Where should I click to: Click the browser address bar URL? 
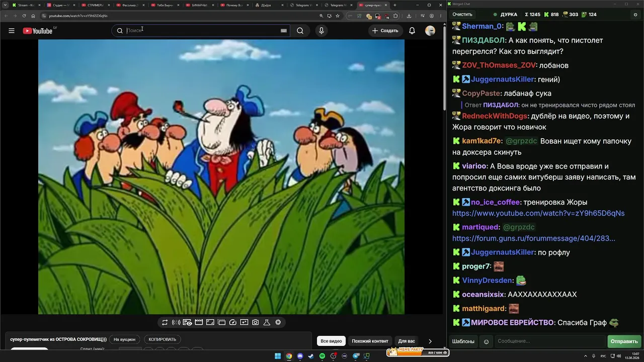pos(78,16)
